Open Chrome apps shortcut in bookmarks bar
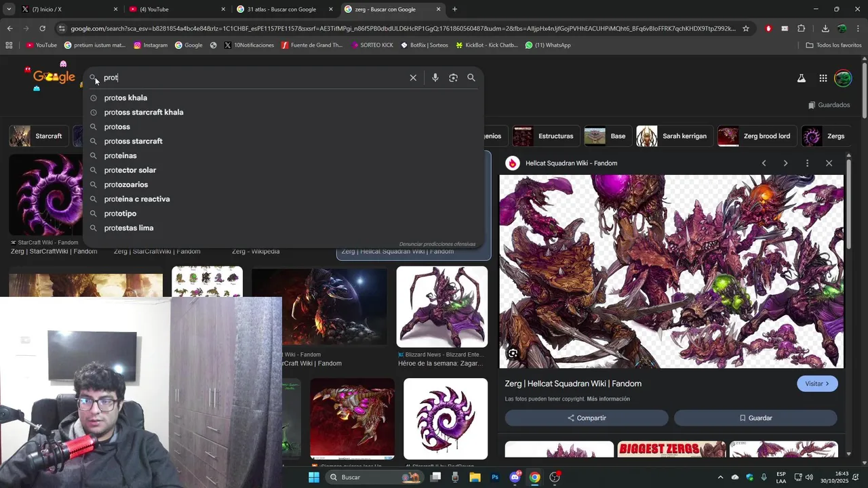This screenshot has width=868, height=488. point(9,45)
